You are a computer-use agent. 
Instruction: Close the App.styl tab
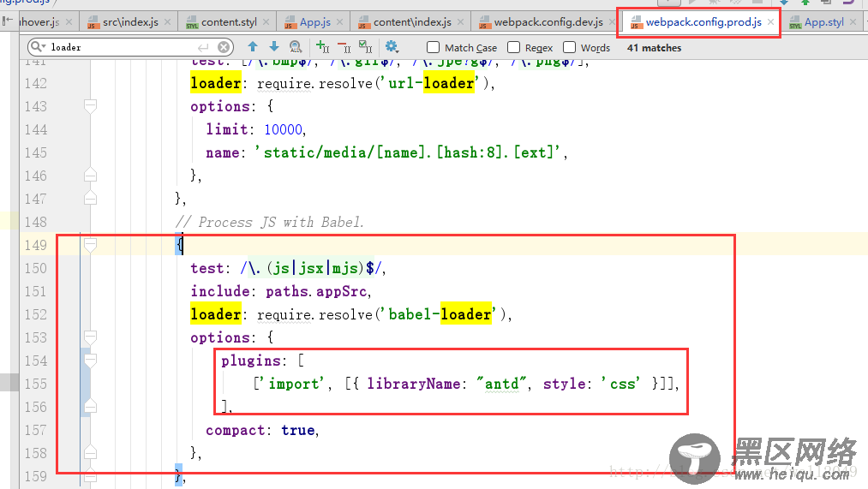(853, 22)
